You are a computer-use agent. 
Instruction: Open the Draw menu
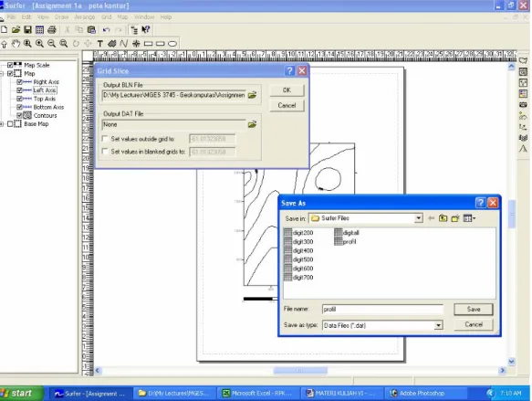(x=61, y=17)
